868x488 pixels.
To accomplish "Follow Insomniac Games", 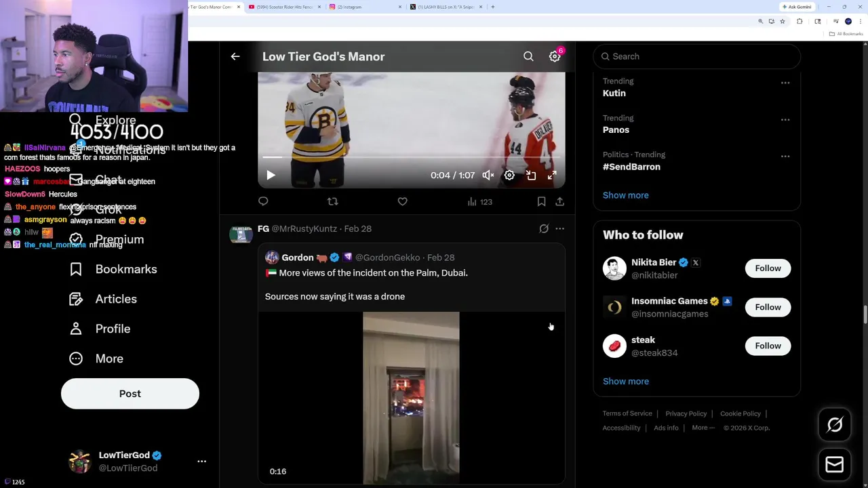I will point(768,307).
